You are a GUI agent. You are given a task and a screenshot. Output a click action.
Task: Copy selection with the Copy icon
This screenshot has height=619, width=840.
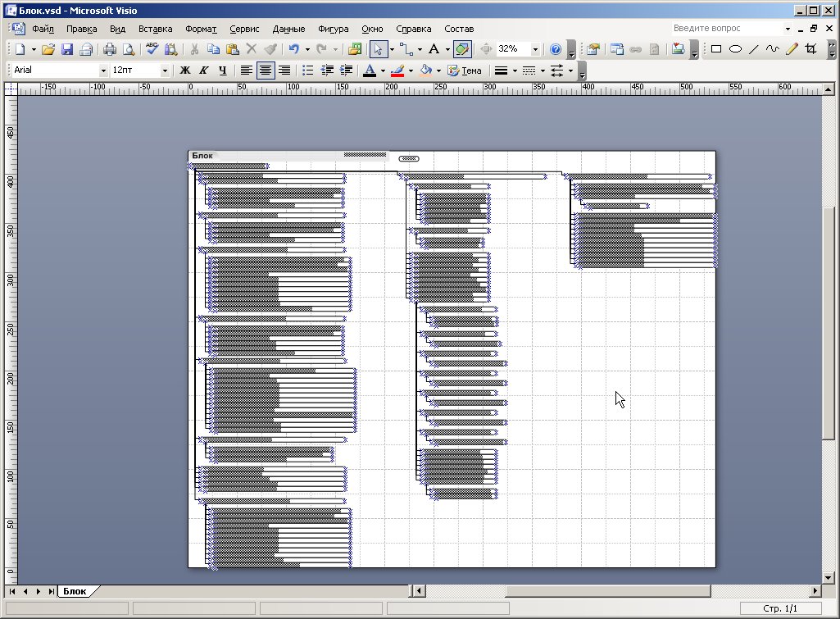[x=213, y=49]
